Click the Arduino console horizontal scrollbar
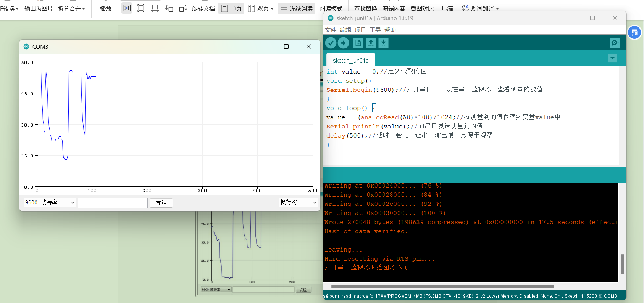This screenshot has width=644, height=303. click(x=443, y=287)
